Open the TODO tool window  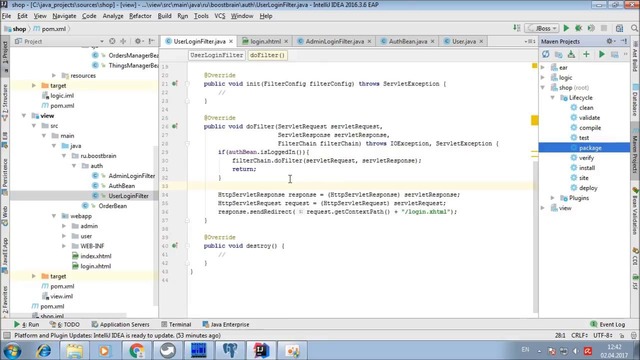pyautogui.click(x=64, y=324)
